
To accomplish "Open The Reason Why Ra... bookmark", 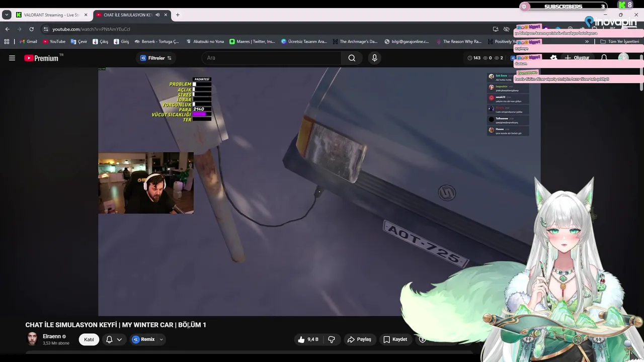I will tap(459, 41).
